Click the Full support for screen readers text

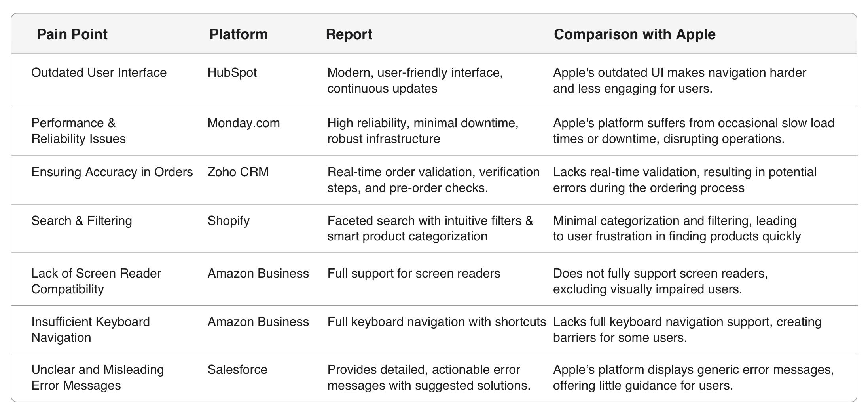413,274
